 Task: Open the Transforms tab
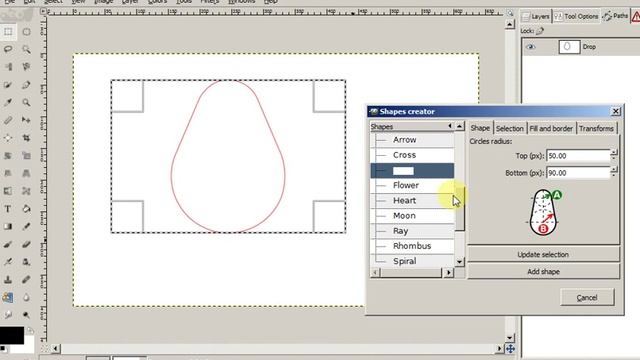pos(596,129)
